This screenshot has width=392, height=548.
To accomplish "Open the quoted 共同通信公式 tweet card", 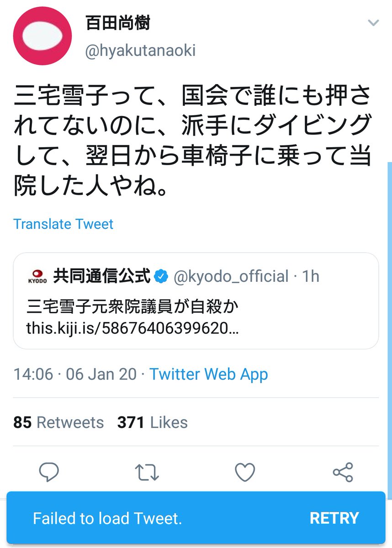I will (x=196, y=300).
